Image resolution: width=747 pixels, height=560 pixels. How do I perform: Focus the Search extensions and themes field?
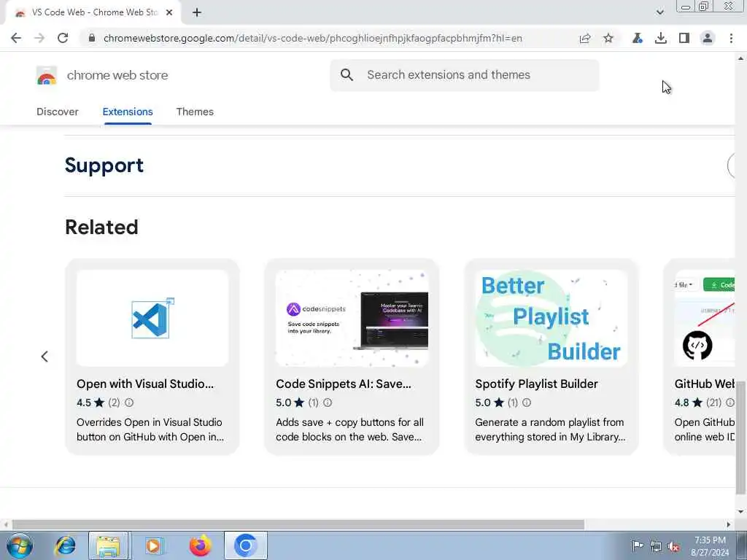click(465, 75)
